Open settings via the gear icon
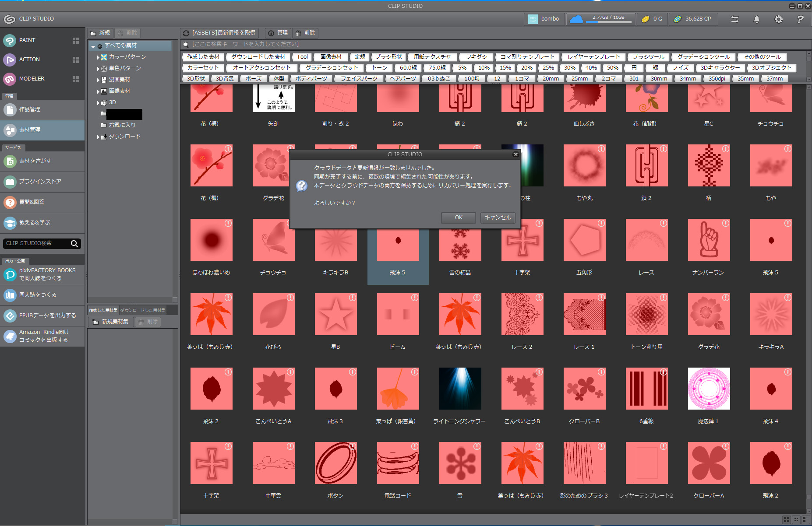This screenshot has height=526, width=812. (778, 19)
